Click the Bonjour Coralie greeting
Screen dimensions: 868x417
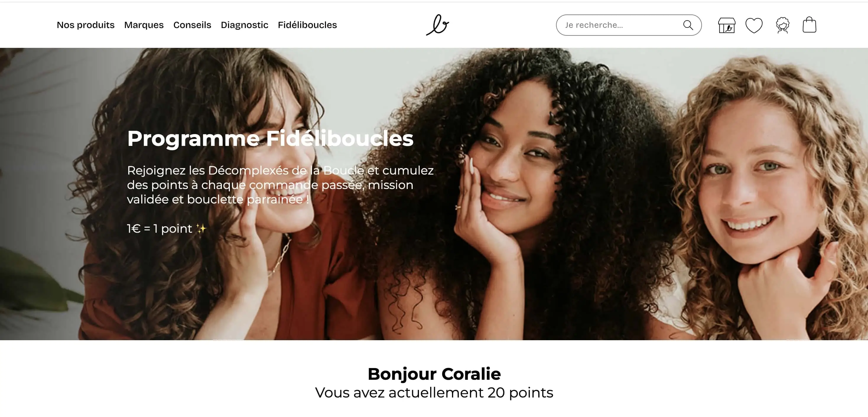pos(434,374)
